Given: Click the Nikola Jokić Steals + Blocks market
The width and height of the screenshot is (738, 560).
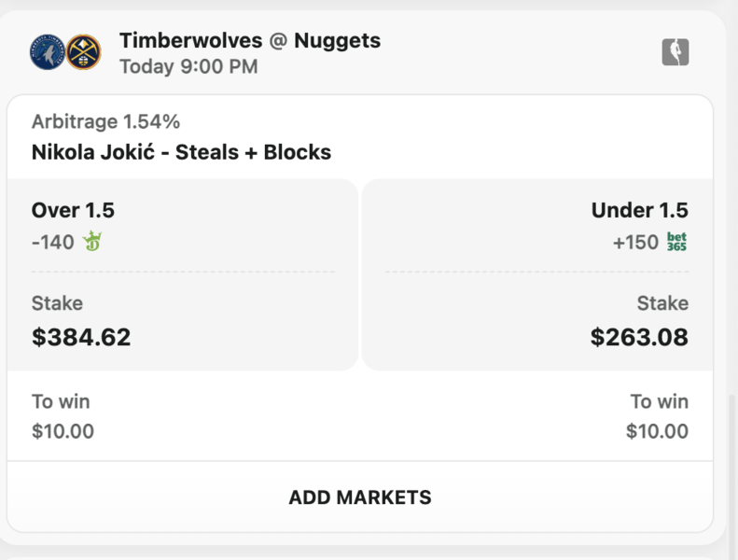Looking at the screenshot, I should click(181, 152).
